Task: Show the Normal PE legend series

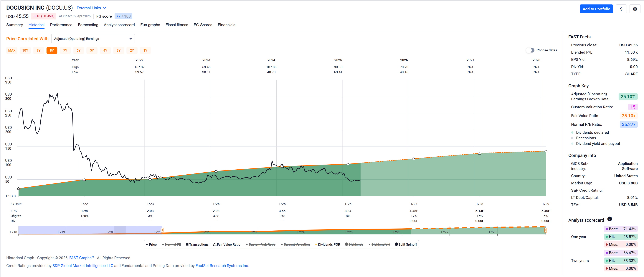Action: pyautogui.click(x=171, y=245)
